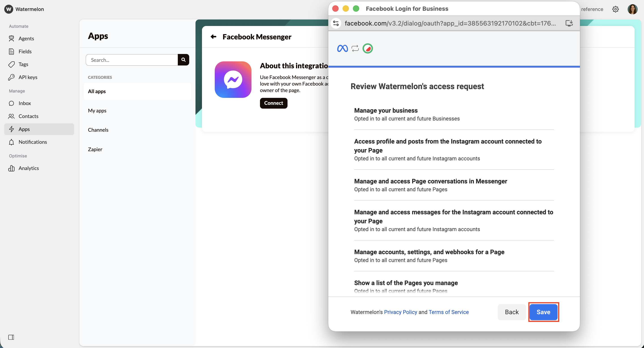Image resolution: width=644 pixels, height=348 pixels.
Task: Open the Tags section
Action: [23, 64]
